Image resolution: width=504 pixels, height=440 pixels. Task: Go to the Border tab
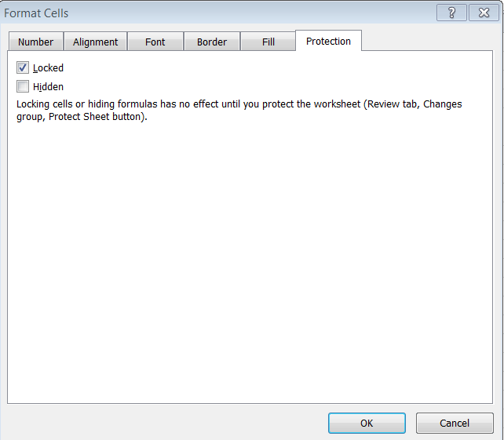pyautogui.click(x=212, y=42)
